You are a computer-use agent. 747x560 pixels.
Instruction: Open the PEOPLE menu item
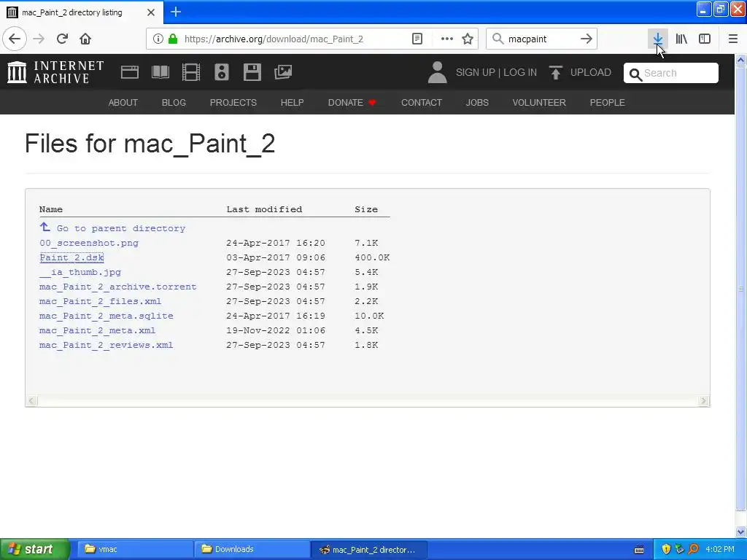(x=608, y=102)
